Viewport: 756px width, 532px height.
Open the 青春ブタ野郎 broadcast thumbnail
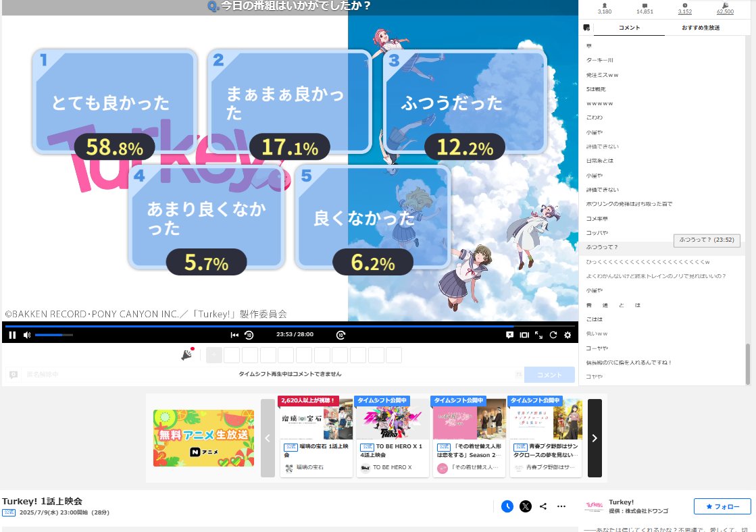[546, 418]
